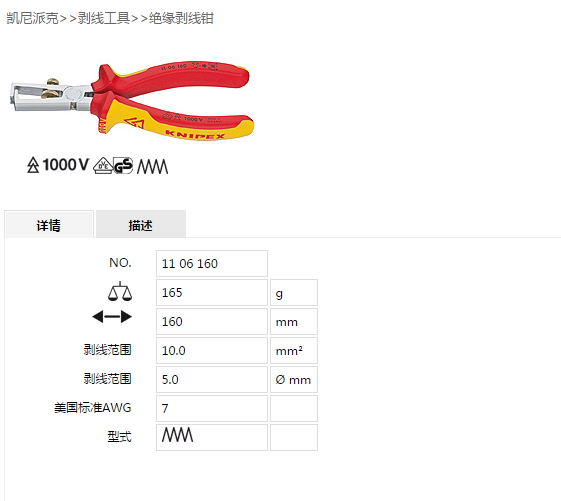Viewport: 561px width, 501px height.
Task: Click the double-arrow length icon
Action: [112, 317]
